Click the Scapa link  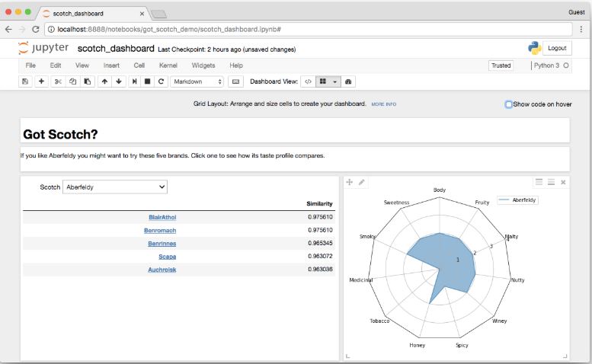coord(168,257)
